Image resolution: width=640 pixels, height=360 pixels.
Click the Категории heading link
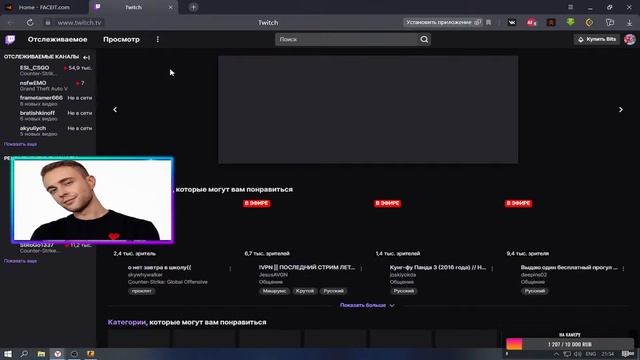click(x=127, y=322)
